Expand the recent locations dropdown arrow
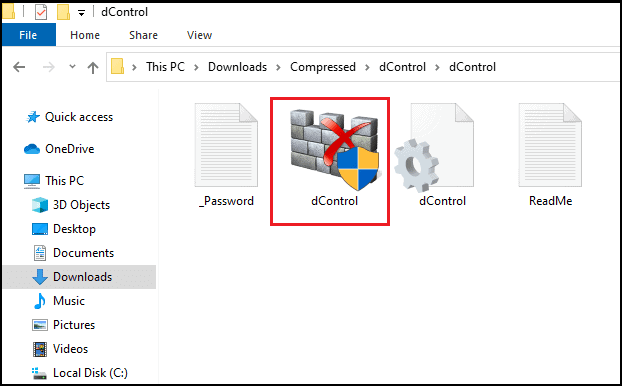This screenshot has width=622, height=386. point(72,66)
